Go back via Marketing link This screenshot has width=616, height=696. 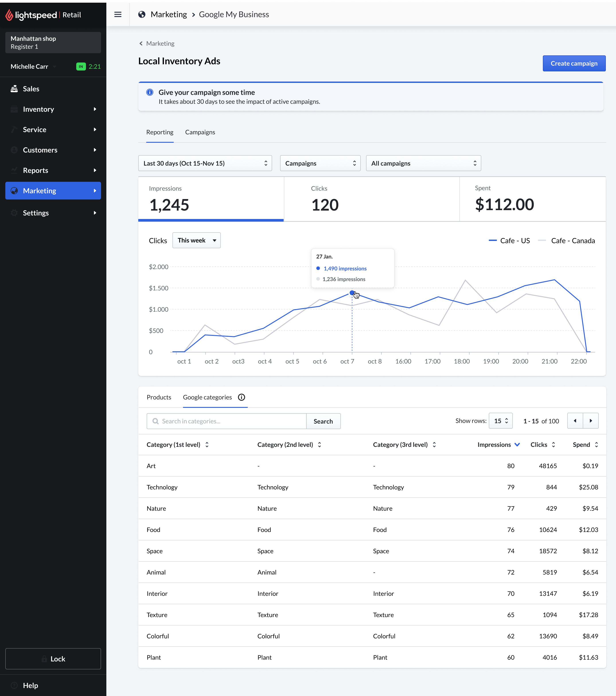[160, 44]
